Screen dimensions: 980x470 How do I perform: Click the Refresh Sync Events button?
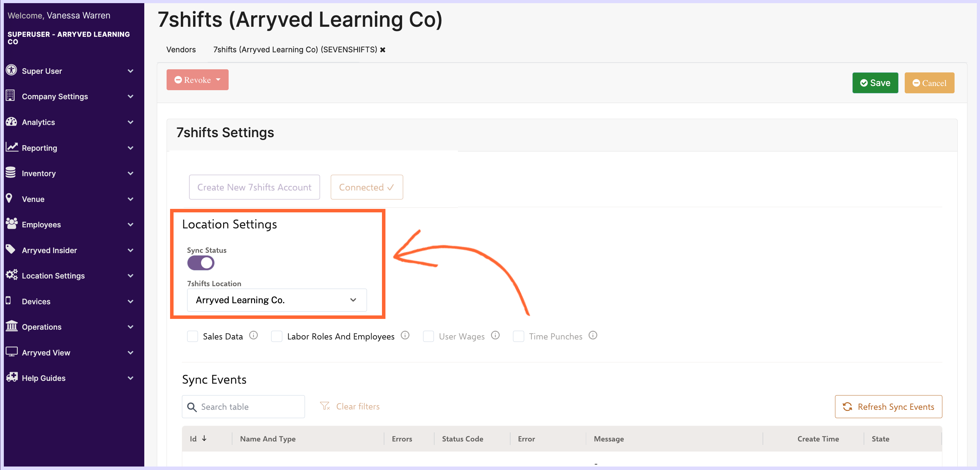tap(888, 407)
